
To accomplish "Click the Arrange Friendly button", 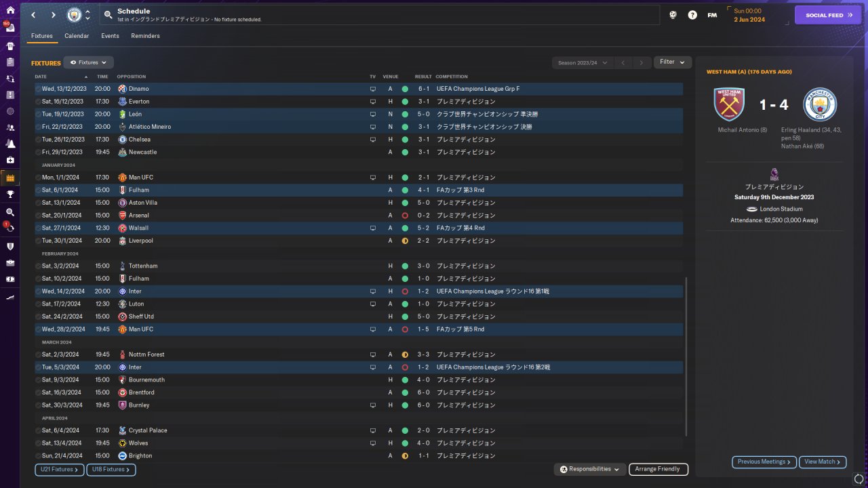I will 658,469.
